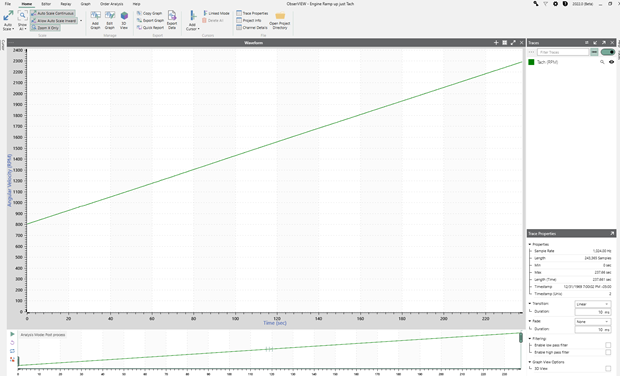Open the Order Analysis ribbon tab

coord(112,4)
